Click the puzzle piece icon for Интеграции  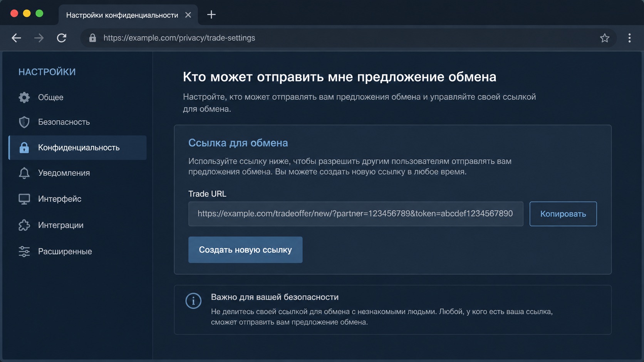24,225
